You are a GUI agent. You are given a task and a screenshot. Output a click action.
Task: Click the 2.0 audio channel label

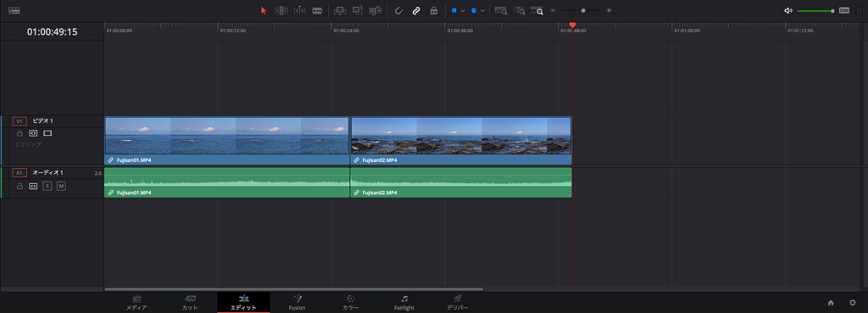98,173
